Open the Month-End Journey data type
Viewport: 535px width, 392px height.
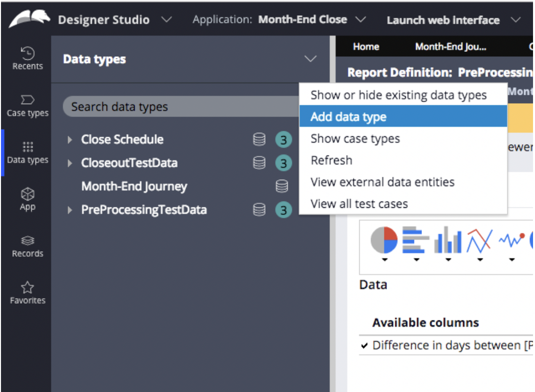click(x=134, y=186)
